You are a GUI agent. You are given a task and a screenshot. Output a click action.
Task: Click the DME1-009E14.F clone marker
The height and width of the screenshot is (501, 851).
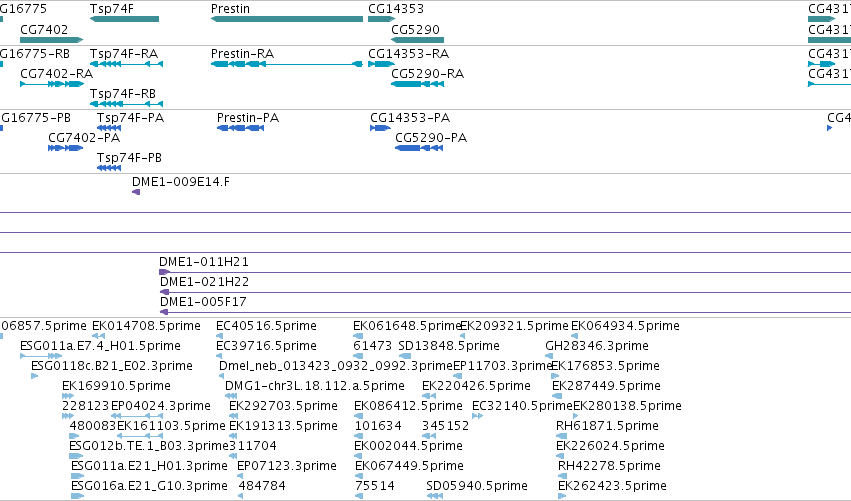tap(136, 192)
